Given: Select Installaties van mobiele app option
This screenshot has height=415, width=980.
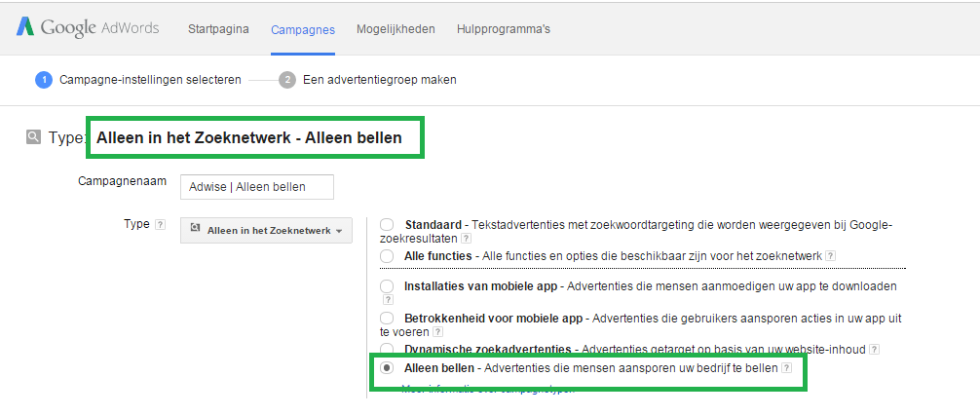Looking at the screenshot, I should click(387, 286).
